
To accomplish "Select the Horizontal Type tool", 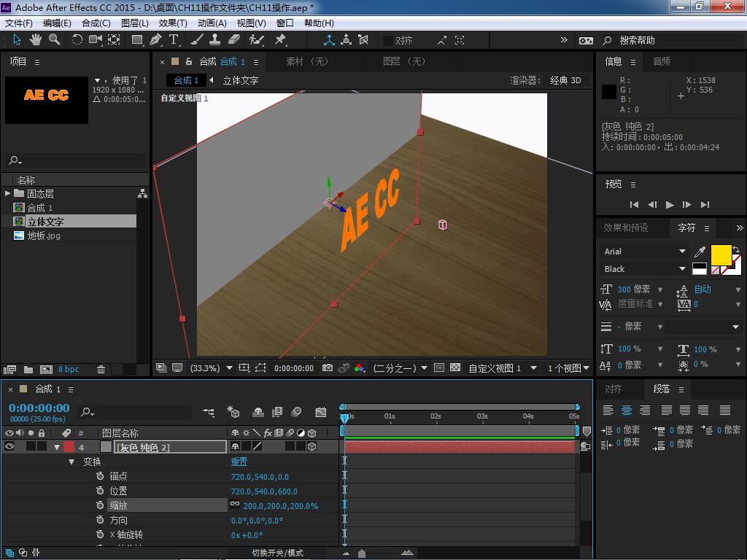I will tap(174, 40).
